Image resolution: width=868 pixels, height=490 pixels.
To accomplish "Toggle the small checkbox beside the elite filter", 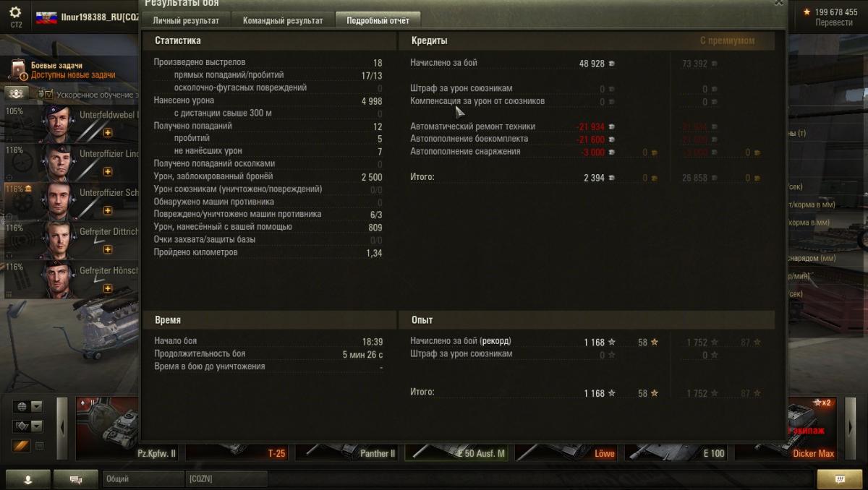I will coord(40,446).
